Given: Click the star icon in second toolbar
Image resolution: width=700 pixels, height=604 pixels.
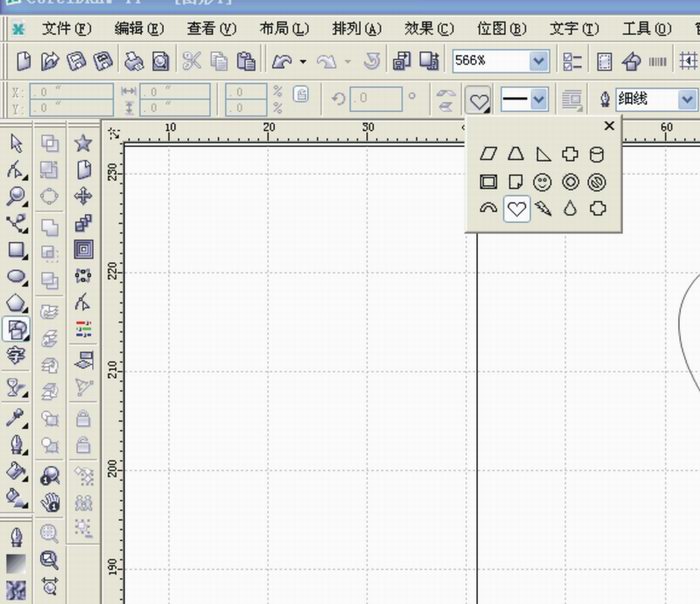Looking at the screenshot, I should click(83, 143).
